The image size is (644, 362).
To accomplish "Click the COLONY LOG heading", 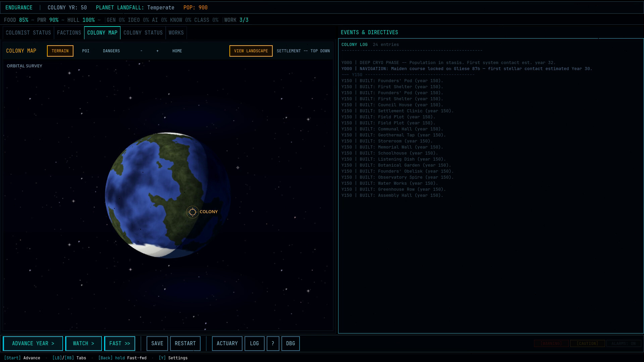I will (x=355, y=45).
